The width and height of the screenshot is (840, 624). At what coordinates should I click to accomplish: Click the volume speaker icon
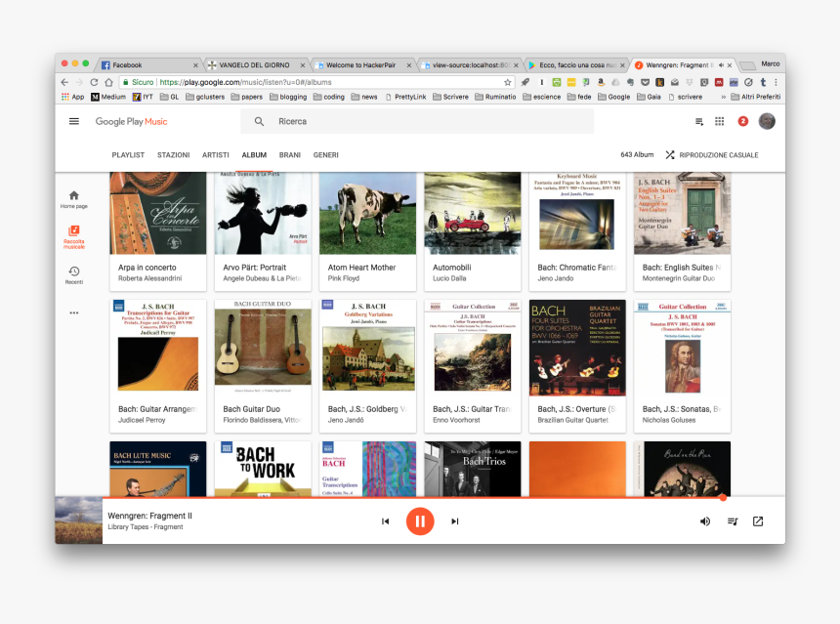[705, 521]
